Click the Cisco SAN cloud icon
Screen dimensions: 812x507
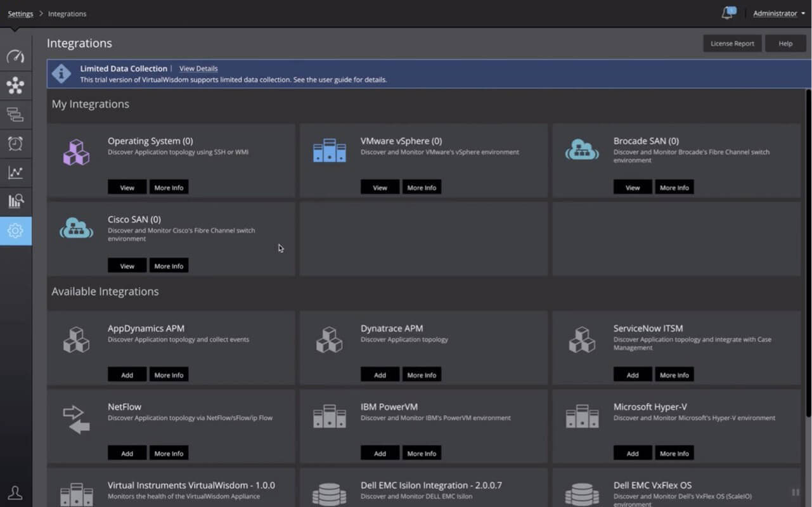pyautogui.click(x=76, y=228)
